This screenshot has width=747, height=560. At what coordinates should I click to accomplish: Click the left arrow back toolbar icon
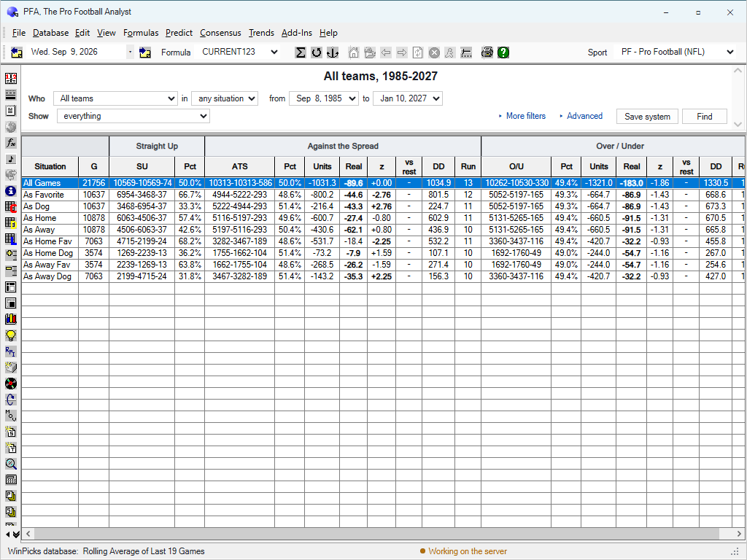click(x=386, y=52)
